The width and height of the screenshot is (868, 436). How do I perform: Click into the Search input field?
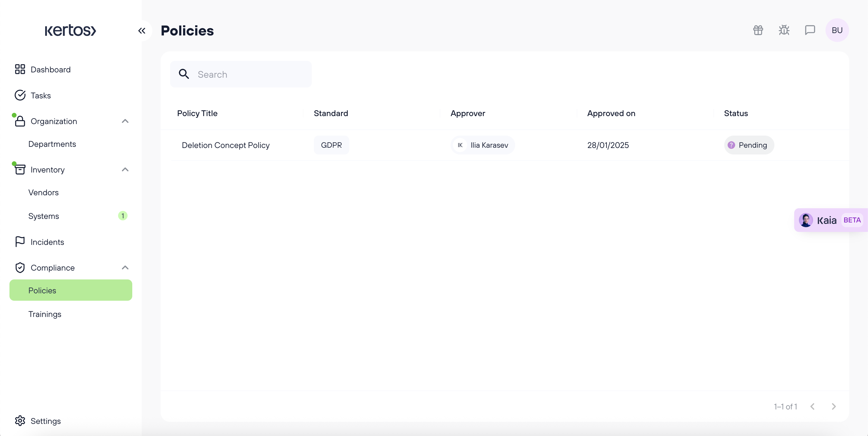pos(241,74)
